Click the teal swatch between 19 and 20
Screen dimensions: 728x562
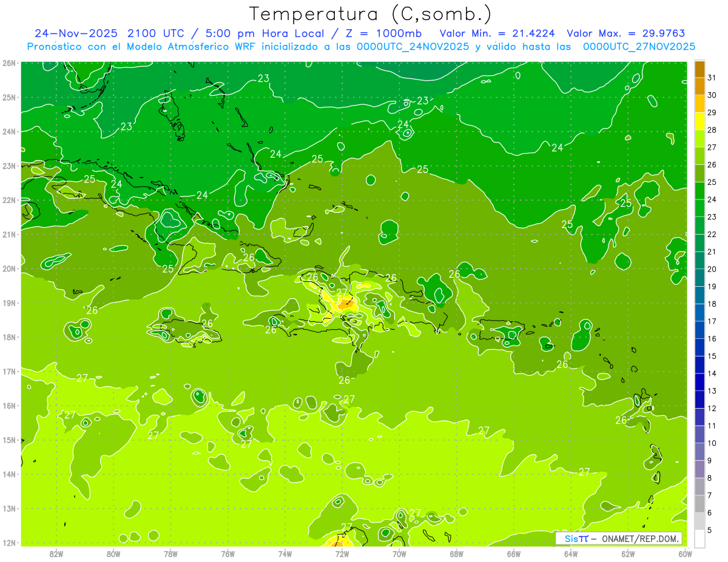pyautogui.click(x=699, y=278)
